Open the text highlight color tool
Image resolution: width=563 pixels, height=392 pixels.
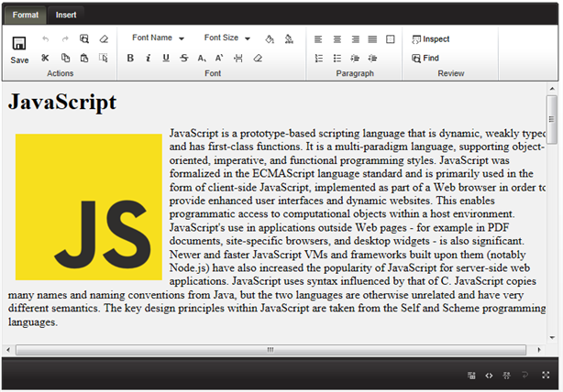(x=289, y=38)
